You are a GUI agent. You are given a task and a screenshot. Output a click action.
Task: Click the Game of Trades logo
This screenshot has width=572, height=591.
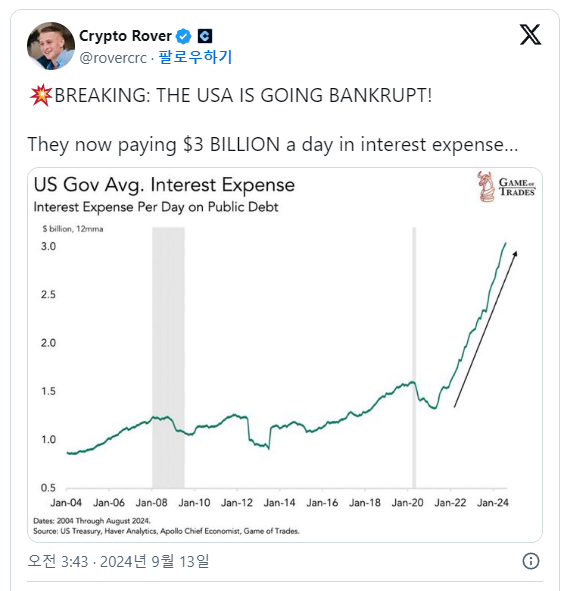[x=506, y=187]
